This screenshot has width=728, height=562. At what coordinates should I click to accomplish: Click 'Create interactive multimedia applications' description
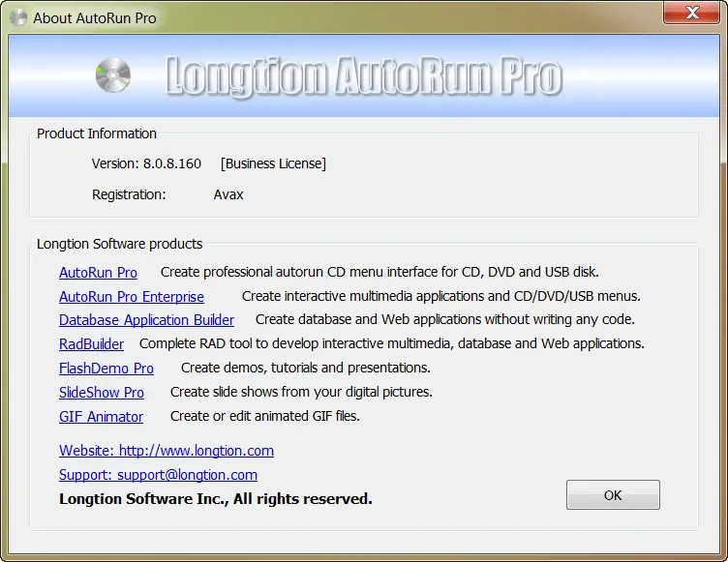tap(441, 296)
